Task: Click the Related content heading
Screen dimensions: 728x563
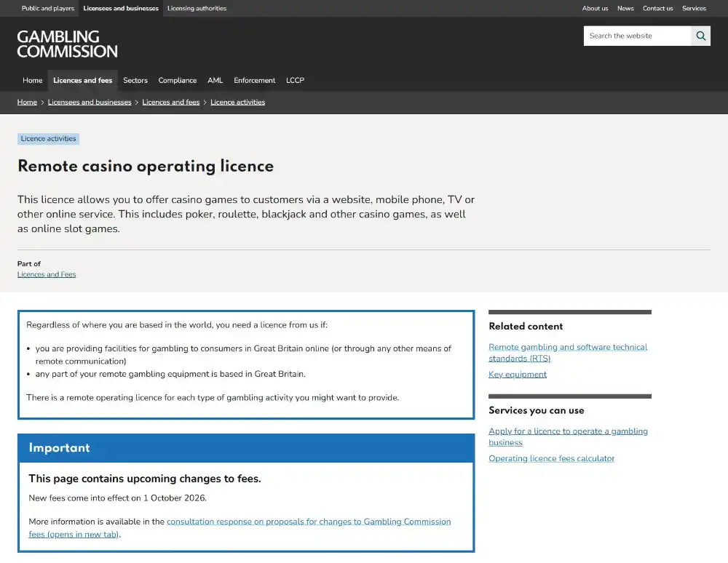Action: click(526, 326)
